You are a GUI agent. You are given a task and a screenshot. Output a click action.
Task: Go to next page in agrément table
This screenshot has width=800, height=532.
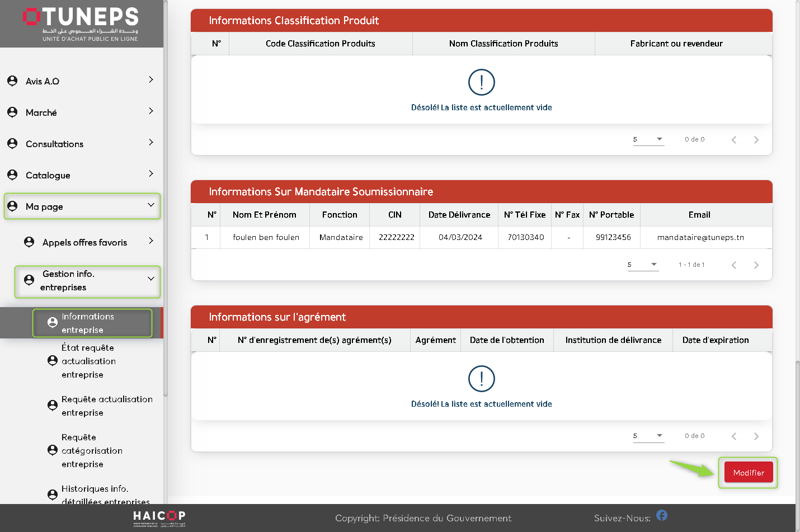coord(756,436)
